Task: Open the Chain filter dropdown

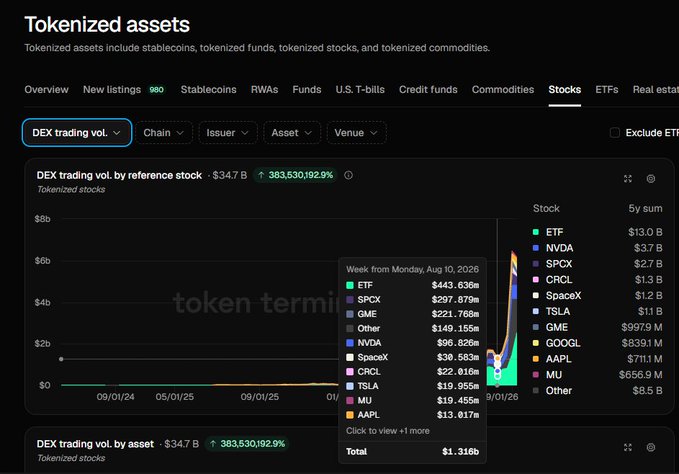Action: [x=164, y=132]
